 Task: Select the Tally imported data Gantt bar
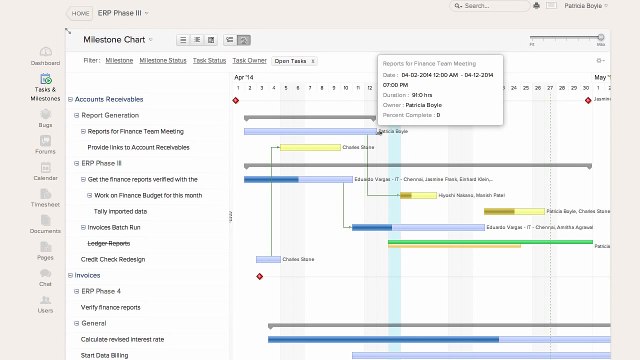coord(514,211)
